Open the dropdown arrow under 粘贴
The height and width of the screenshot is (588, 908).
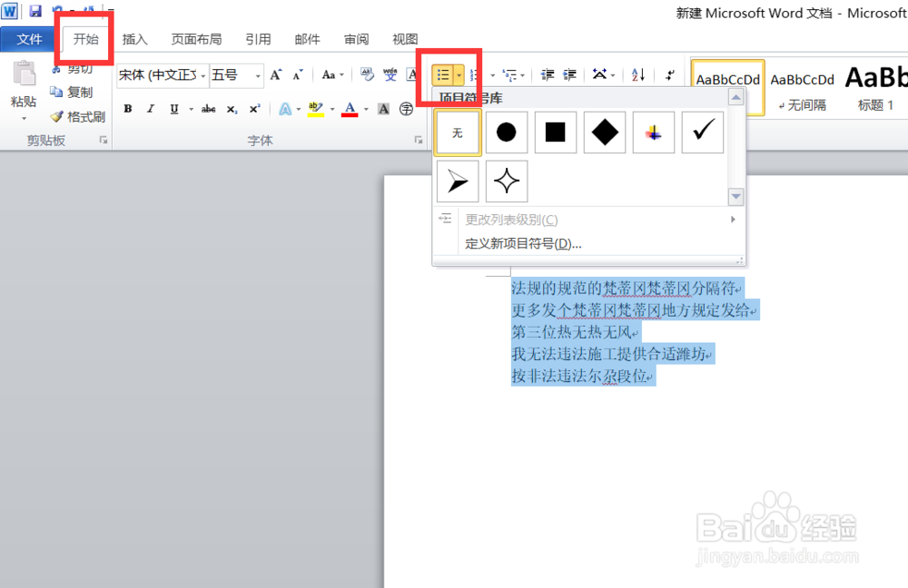pos(24,119)
